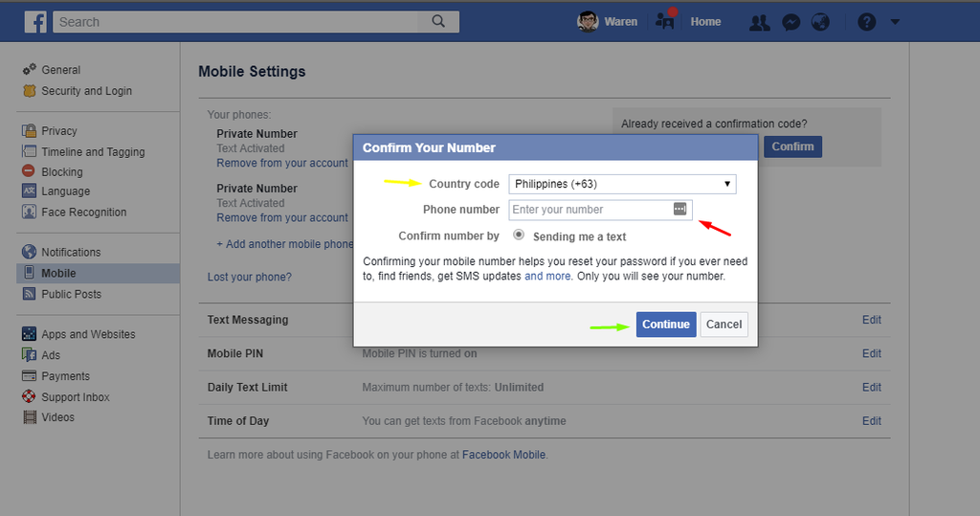Image resolution: width=980 pixels, height=516 pixels.
Task: Open the Quick Help question mark icon
Action: point(866,23)
